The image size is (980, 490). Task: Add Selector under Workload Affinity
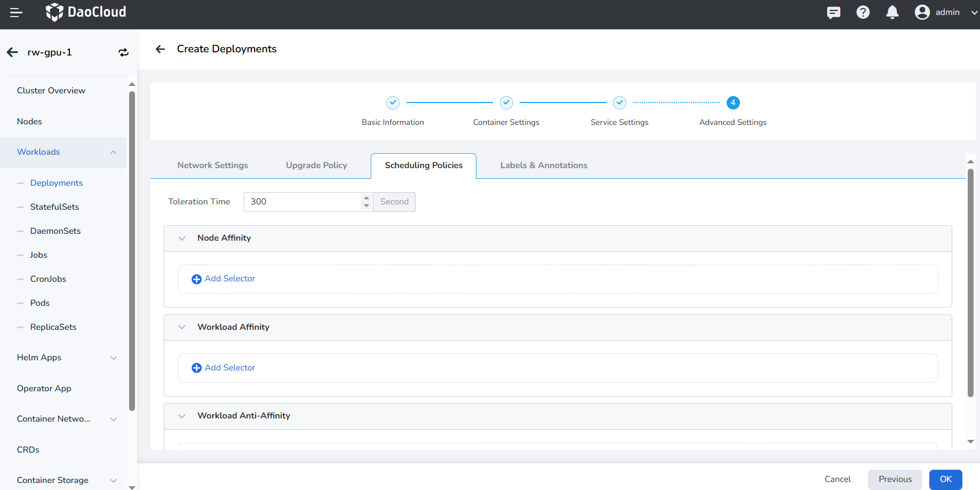click(x=229, y=368)
